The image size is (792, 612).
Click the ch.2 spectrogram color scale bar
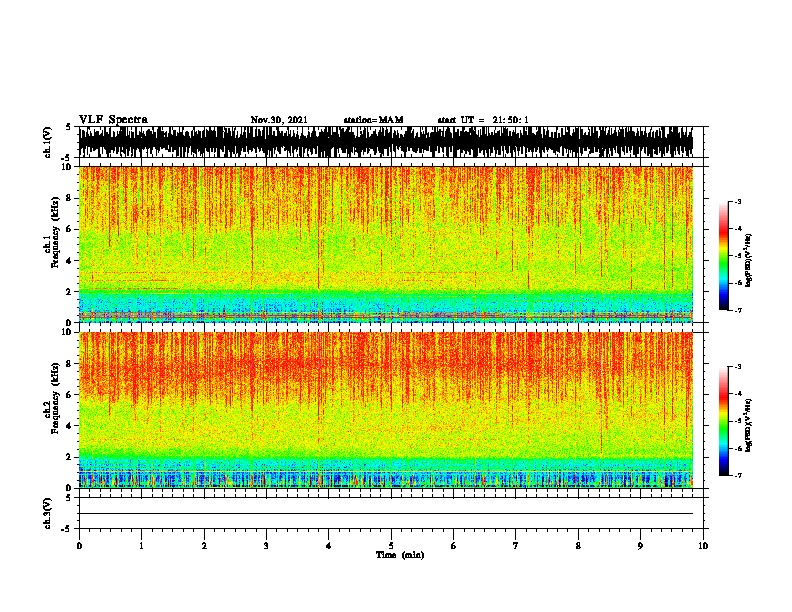click(724, 421)
